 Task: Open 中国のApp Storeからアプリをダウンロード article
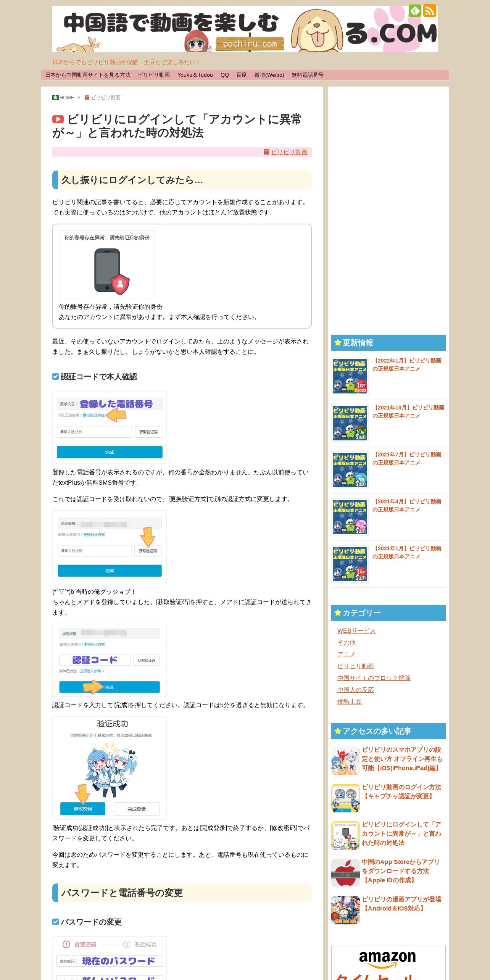pyautogui.click(x=401, y=871)
